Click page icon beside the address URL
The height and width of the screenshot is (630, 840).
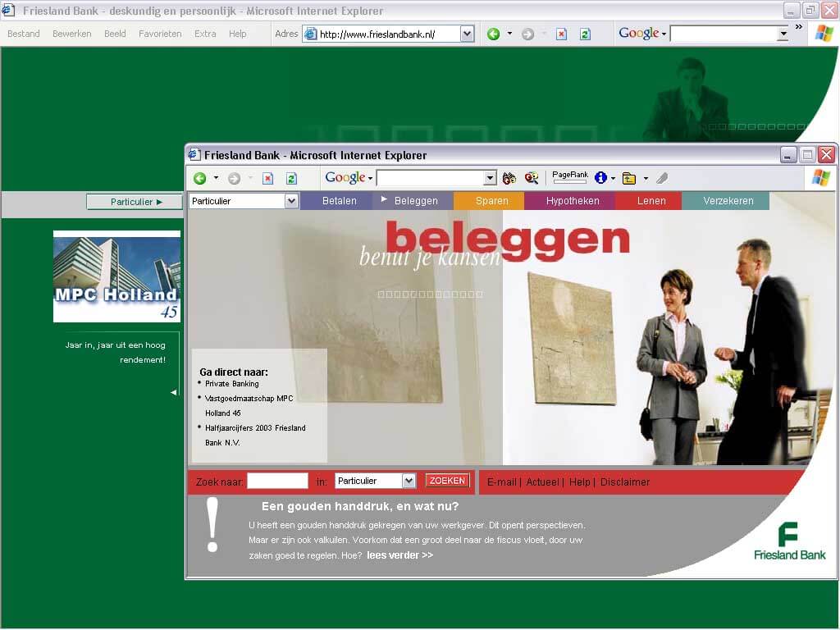coord(311,34)
